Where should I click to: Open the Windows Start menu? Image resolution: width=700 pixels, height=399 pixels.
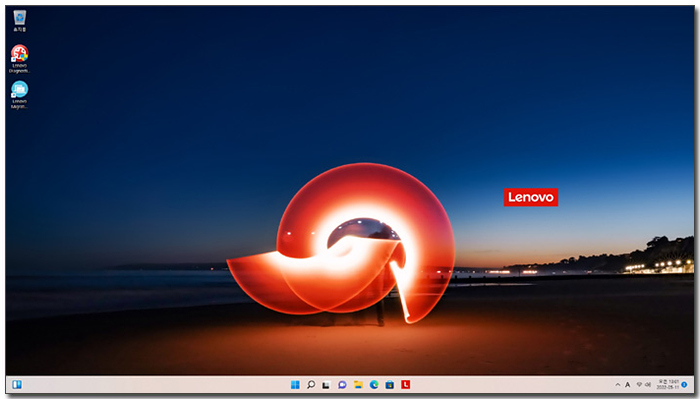tap(295, 385)
